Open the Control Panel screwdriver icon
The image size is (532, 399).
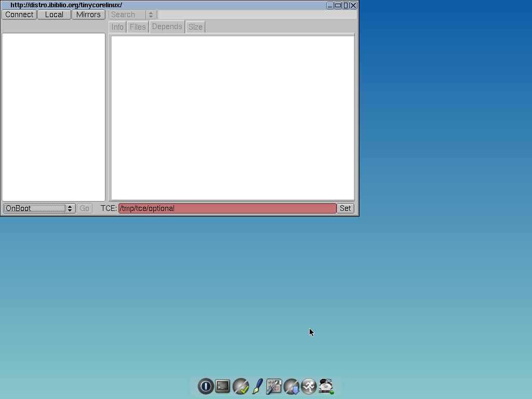click(274, 386)
